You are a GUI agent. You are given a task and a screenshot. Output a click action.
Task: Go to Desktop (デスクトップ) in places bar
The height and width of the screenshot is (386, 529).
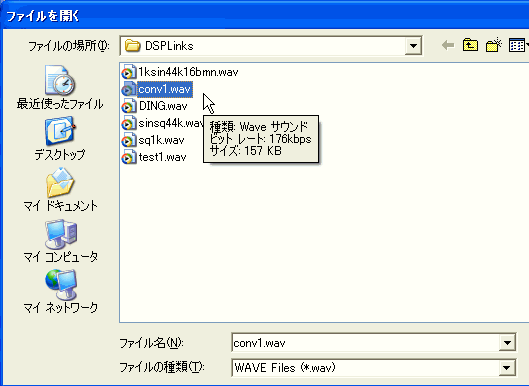pyautogui.click(x=60, y=139)
